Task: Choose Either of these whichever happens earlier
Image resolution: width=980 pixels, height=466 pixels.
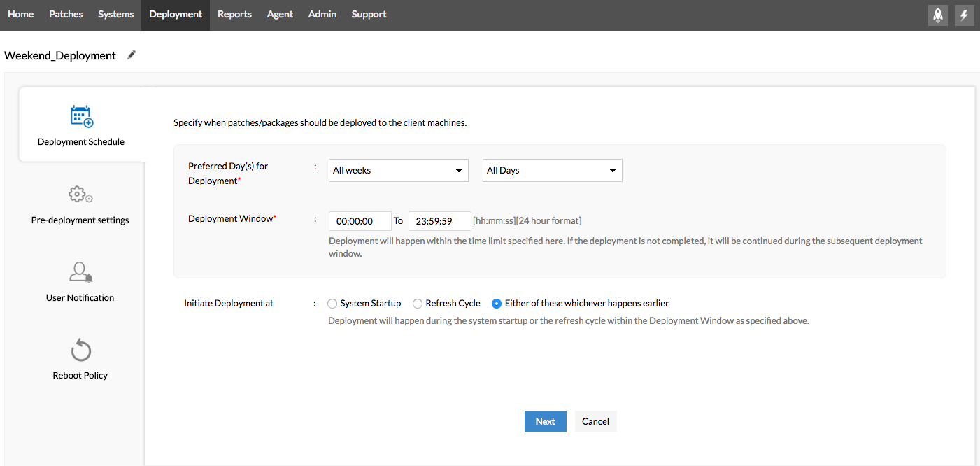Action: coord(497,304)
